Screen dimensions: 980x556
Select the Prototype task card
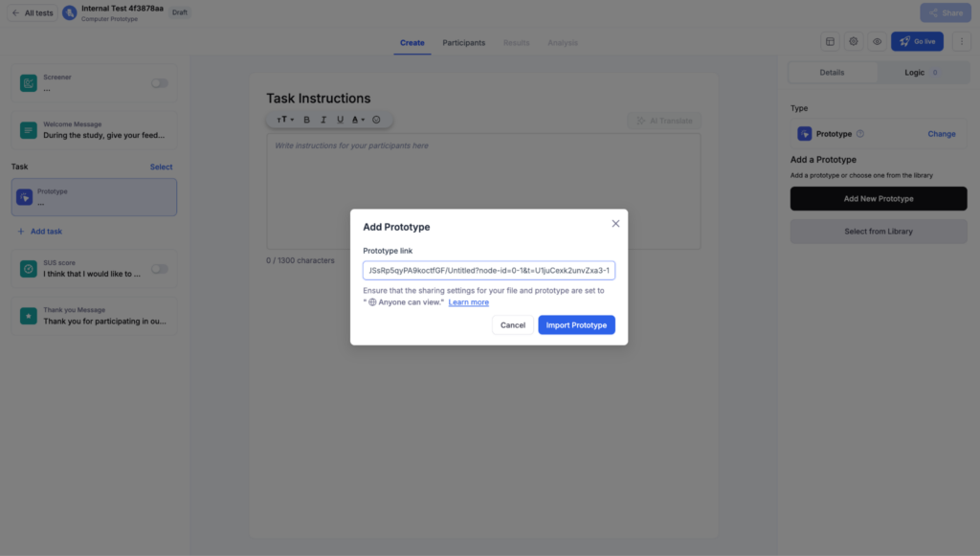tap(94, 197)
